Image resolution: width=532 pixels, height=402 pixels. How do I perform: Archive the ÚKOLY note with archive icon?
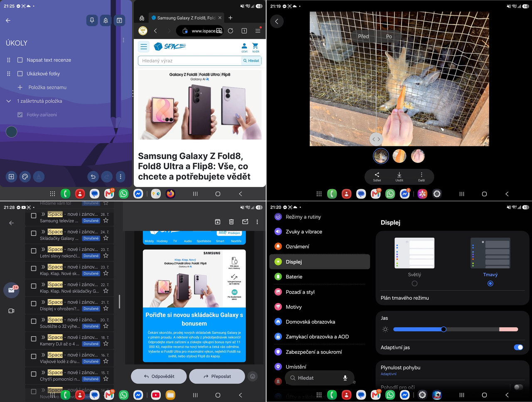pos(119,20)
